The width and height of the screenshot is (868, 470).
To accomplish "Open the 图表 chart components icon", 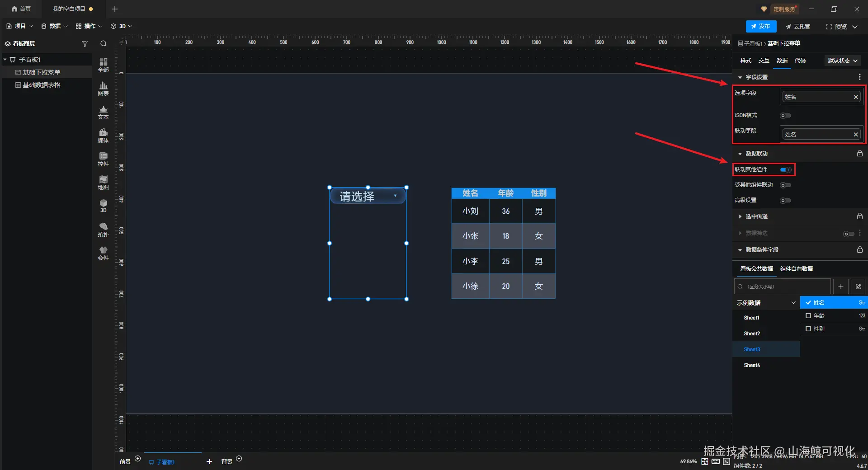I will 103,89.
